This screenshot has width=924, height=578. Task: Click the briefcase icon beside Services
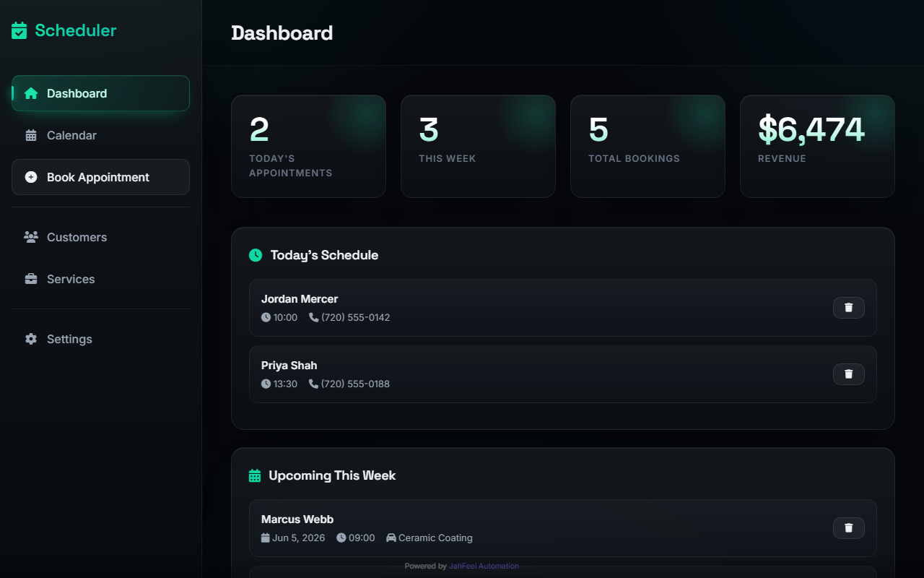(x=31, y=279)
